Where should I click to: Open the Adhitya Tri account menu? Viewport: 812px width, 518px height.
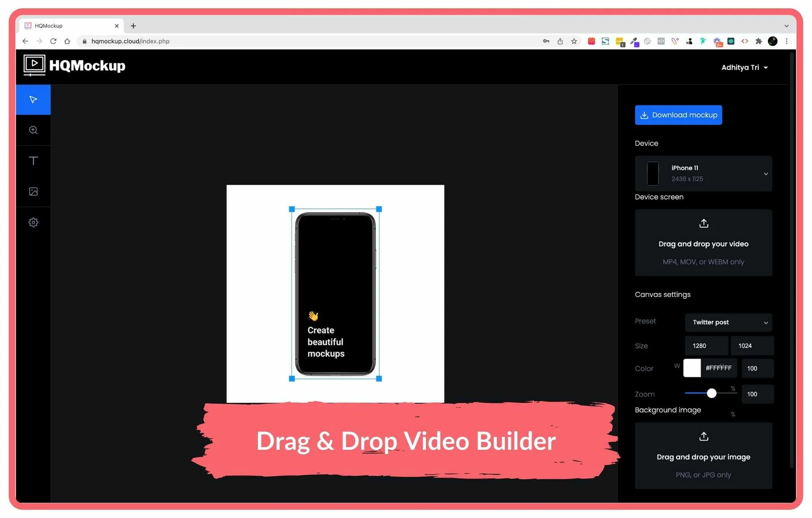744,68
